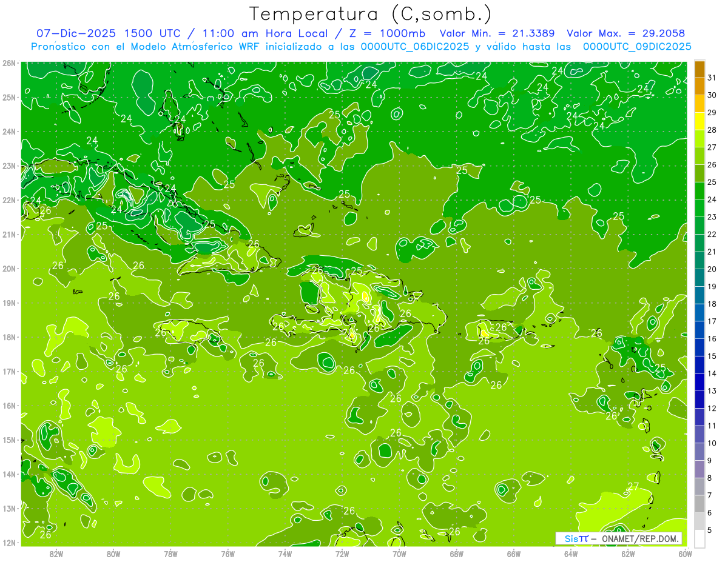
Task: Click the color bar label "29"
Action: tap(712, 112)
